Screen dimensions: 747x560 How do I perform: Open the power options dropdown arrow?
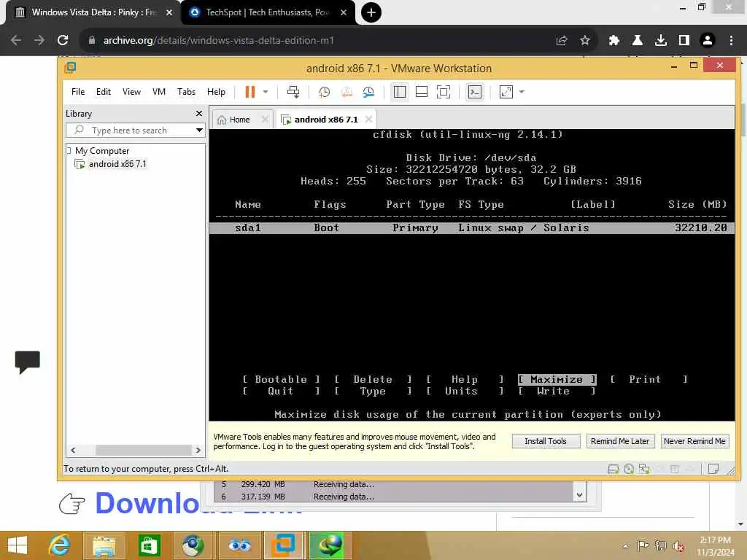click(x=266, y=92)
